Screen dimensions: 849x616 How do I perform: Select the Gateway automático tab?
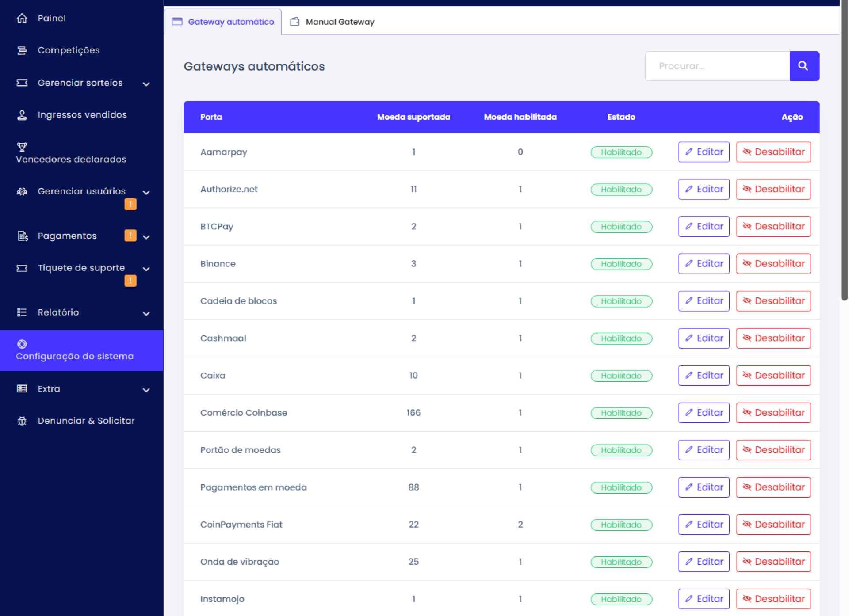223,22
